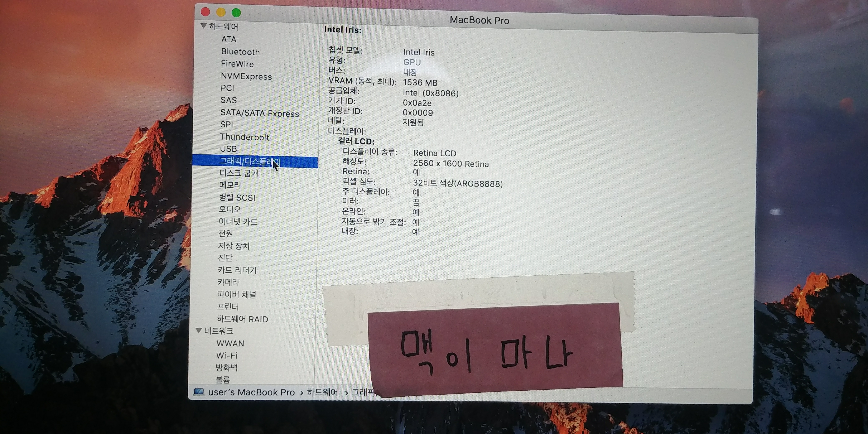Open the 메모리 sidebar entry
The image size is (868, 434).
pos(230,185)
